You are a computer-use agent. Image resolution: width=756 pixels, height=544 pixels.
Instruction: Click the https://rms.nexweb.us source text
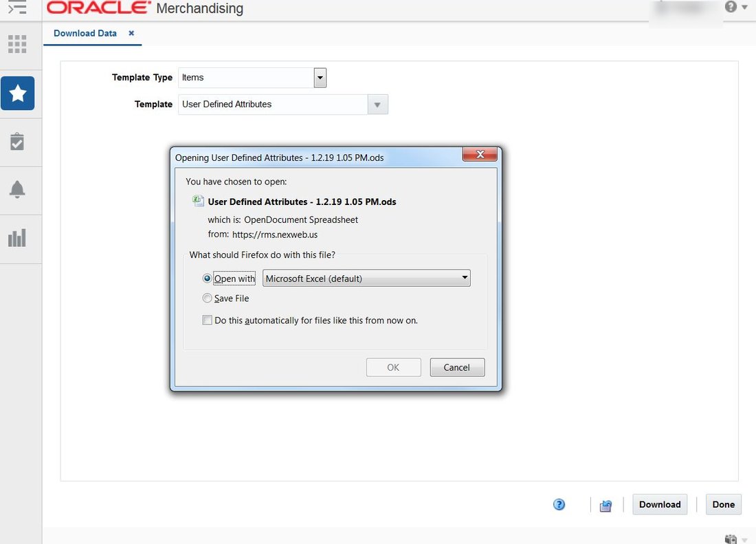275,235
